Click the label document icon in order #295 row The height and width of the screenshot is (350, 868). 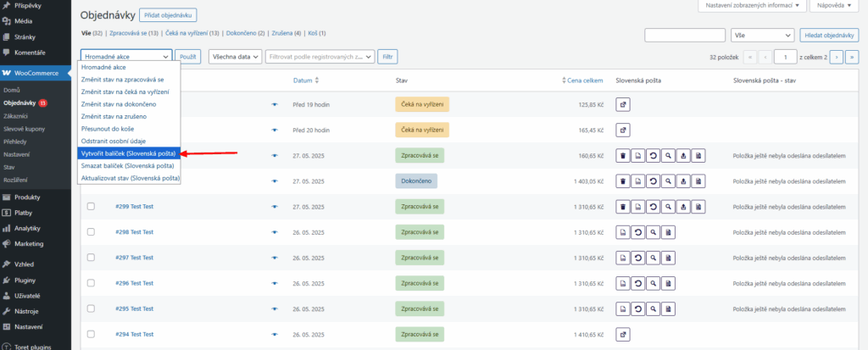tap(623, 309)
